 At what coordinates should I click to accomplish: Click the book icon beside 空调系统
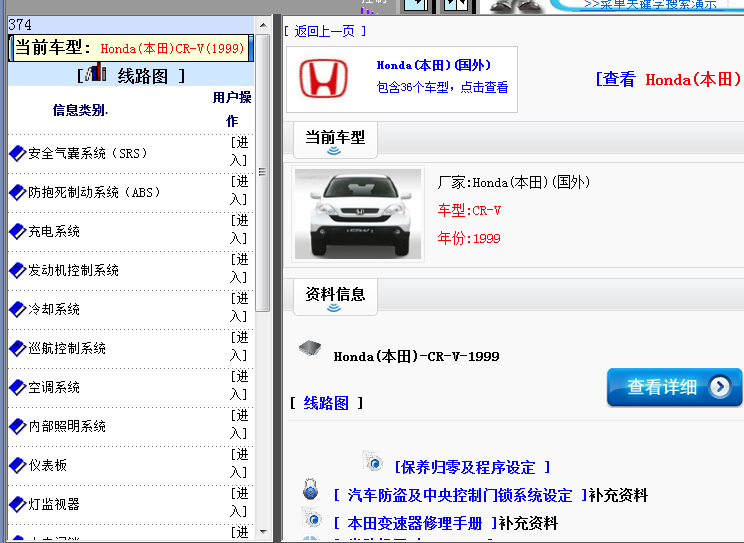coord(18,387)
